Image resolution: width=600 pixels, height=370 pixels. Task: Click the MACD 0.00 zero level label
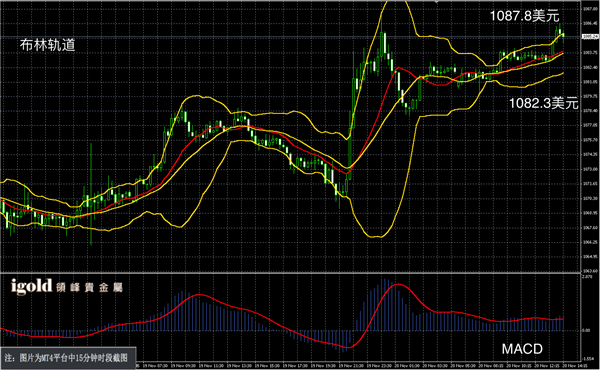click(x=586, y=330)
